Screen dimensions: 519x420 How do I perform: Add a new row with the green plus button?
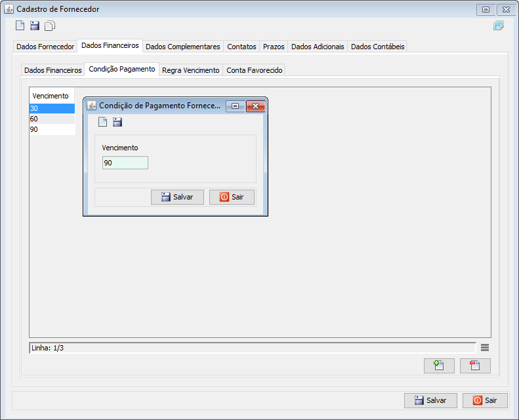tap(439, 366)
